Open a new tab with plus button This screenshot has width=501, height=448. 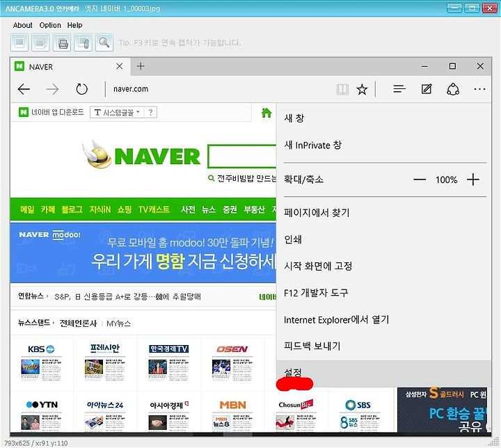click(141, 66)
